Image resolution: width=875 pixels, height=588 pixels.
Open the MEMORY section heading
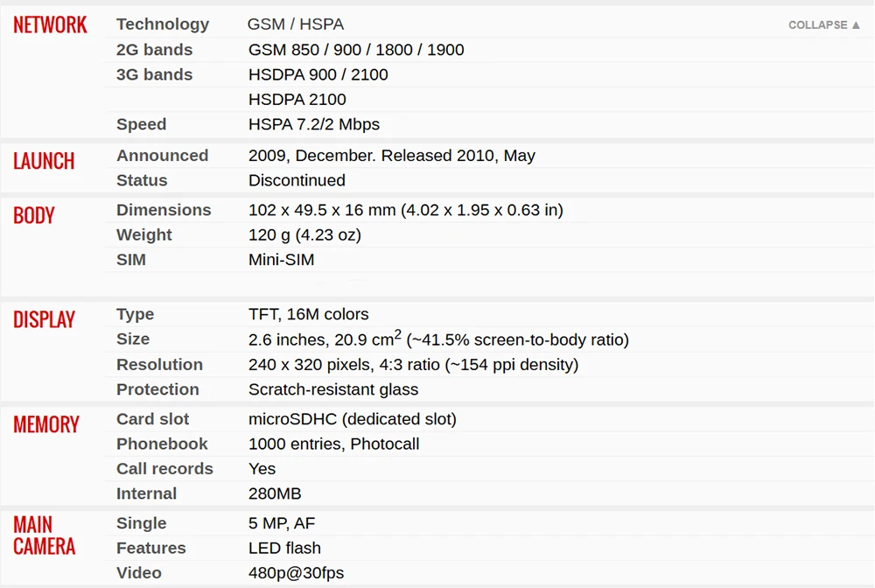[46, 424]
